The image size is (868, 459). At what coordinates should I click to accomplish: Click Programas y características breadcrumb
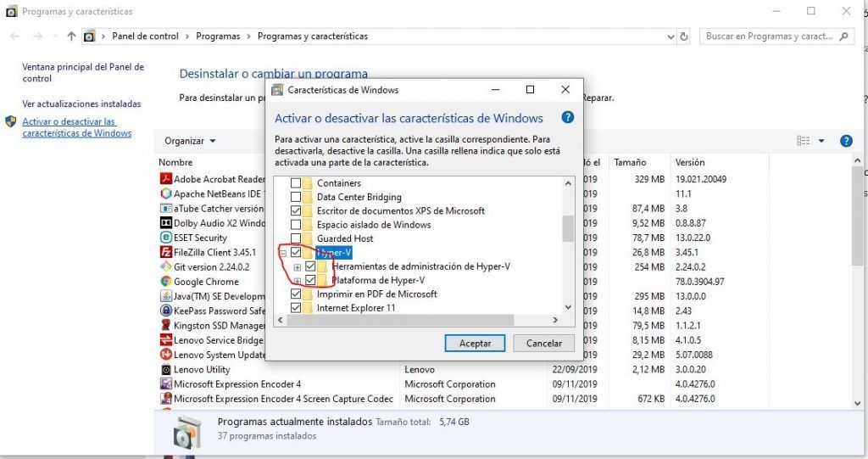tap(312, 36)
